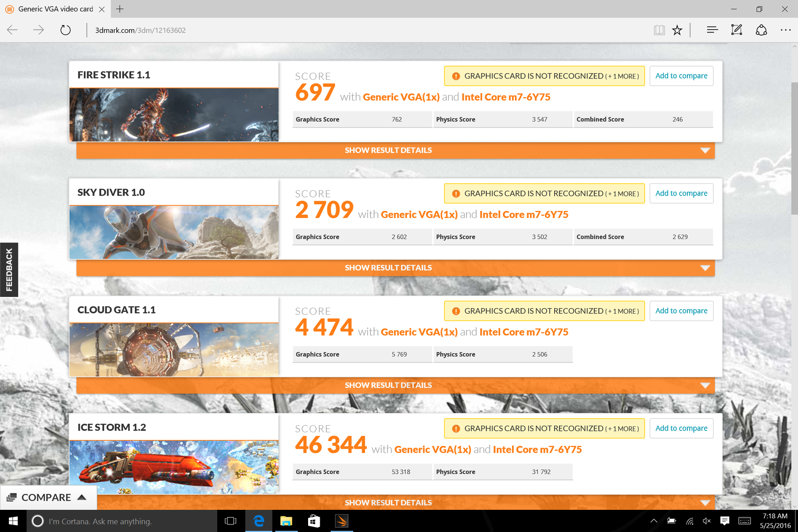The height and width of the screenshot is (532, 798).
Task: Click the Ice Storm thumbnail image
Action: tap(174, 467)
